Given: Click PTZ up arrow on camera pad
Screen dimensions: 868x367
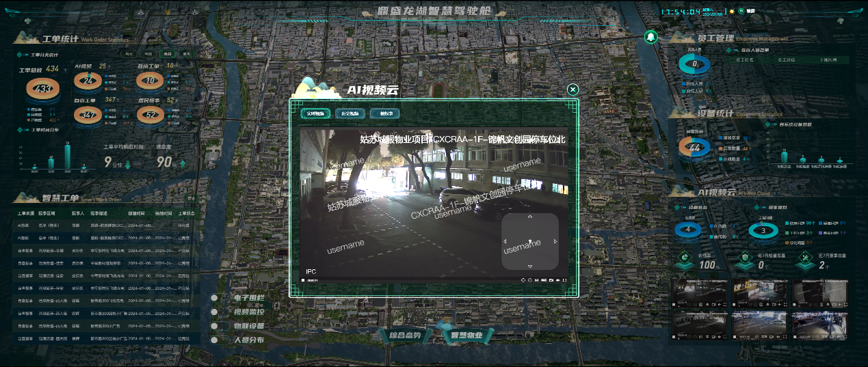Looking at the screenshot, I should pyautogui.click(x=530, y=217).
